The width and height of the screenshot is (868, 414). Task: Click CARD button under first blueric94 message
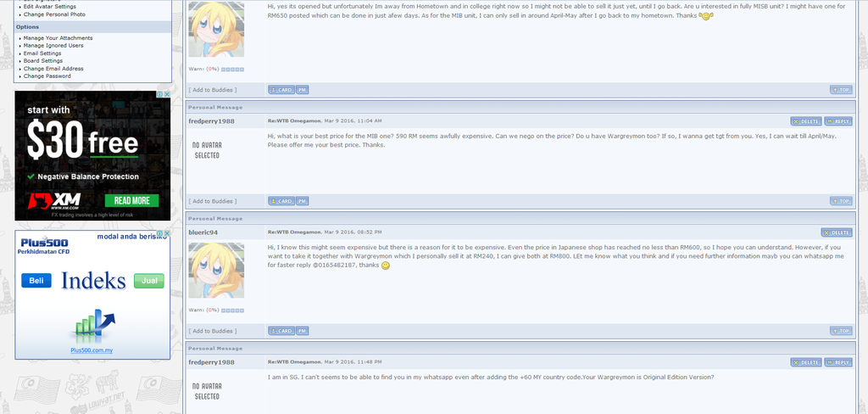[x=281, y=90]
